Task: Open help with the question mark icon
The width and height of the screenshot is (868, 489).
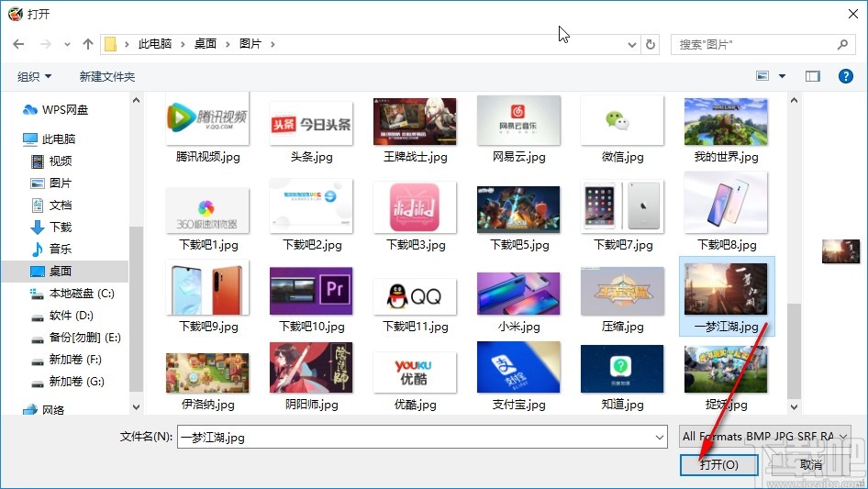Action: (845, 76)
